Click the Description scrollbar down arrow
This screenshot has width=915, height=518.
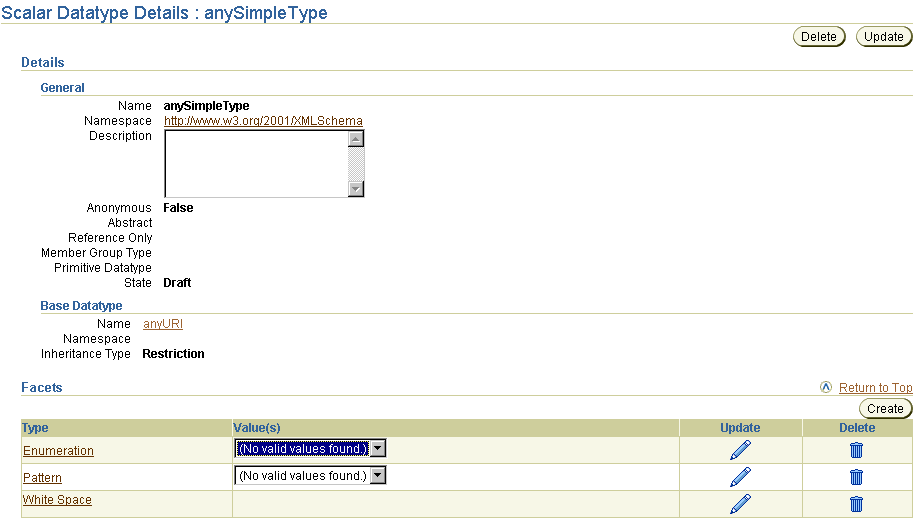356,189
